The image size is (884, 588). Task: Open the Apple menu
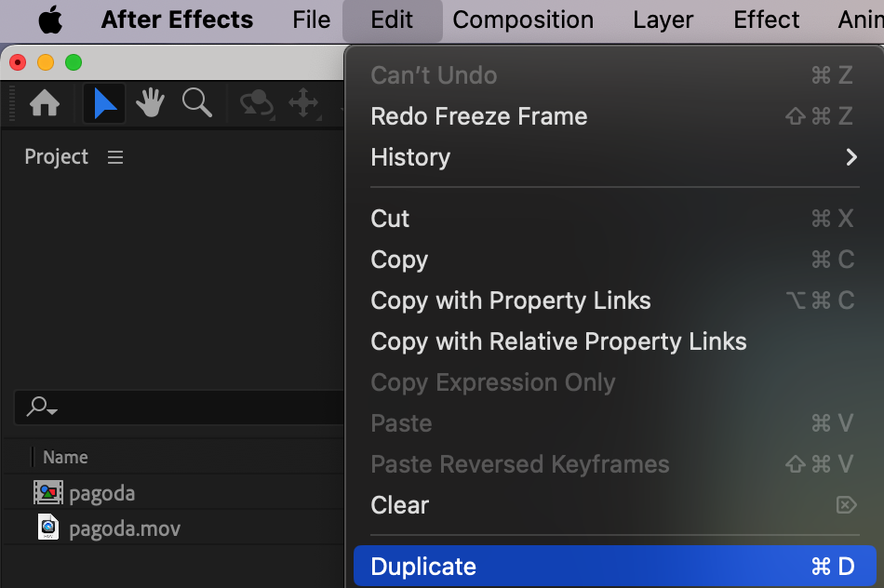click(x=50, y=20)
